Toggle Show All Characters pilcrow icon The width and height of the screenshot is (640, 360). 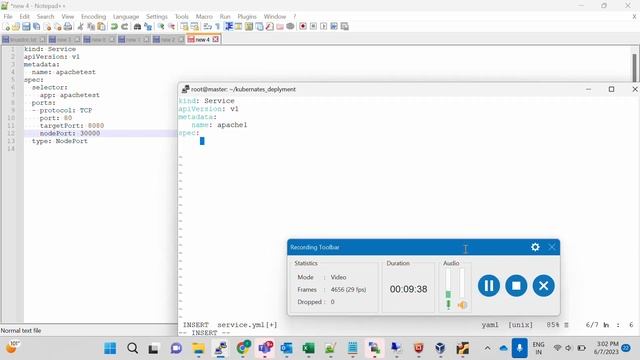point(218,27)
